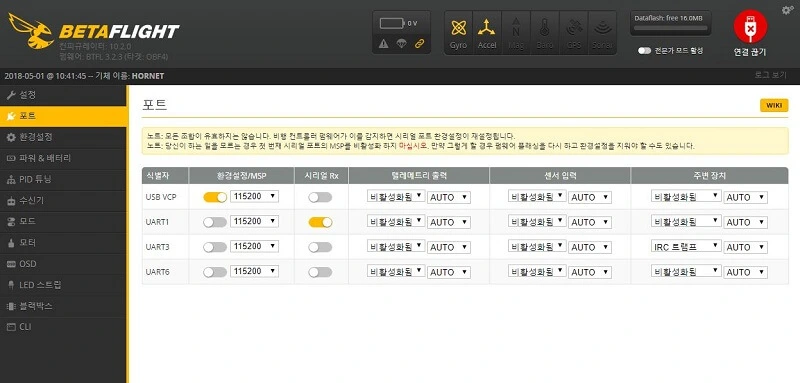Open the OSD tab
This screenshot has height=383, width=800.
tap(63, 264)
